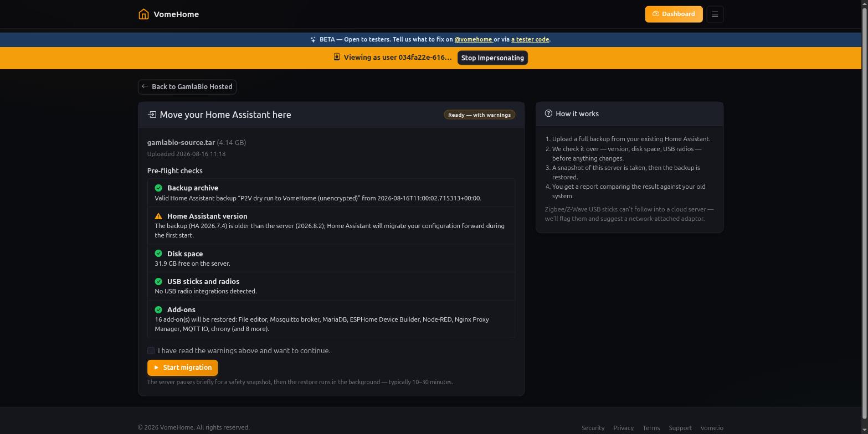Click the VomeHome brand name

(x=176, y=14)
